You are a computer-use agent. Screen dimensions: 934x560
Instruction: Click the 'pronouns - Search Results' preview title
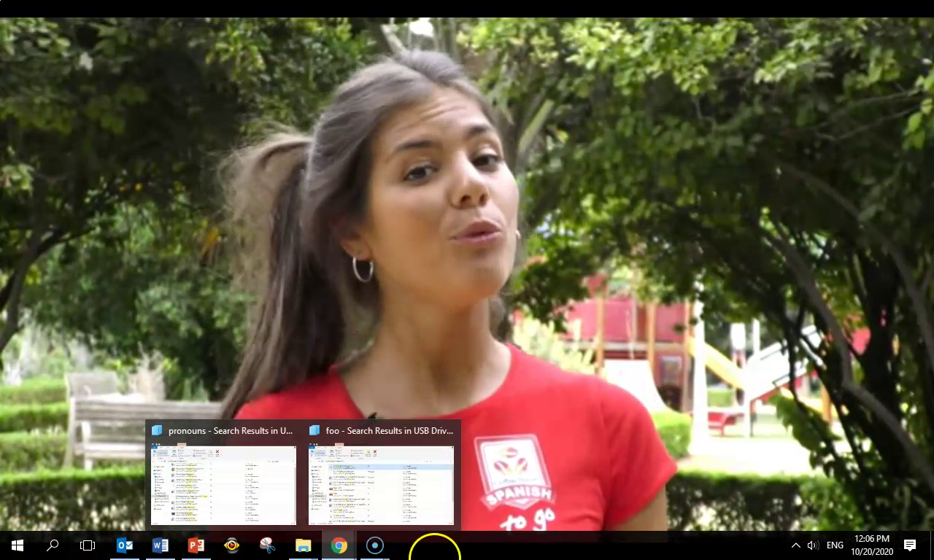[231, 431]
